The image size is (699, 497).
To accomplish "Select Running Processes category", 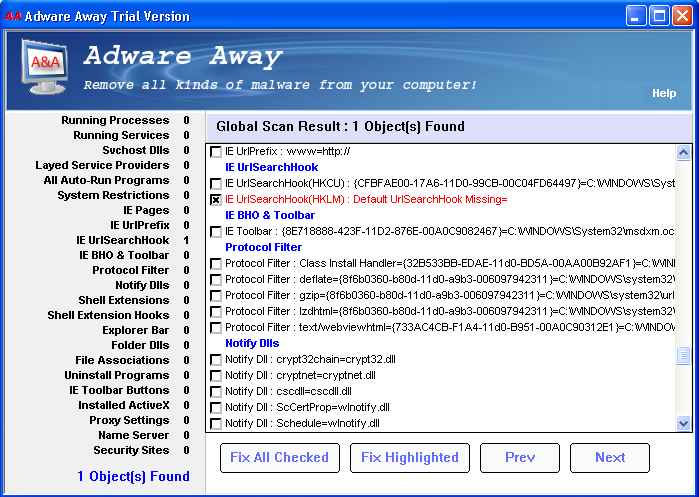I will [115, 120].
